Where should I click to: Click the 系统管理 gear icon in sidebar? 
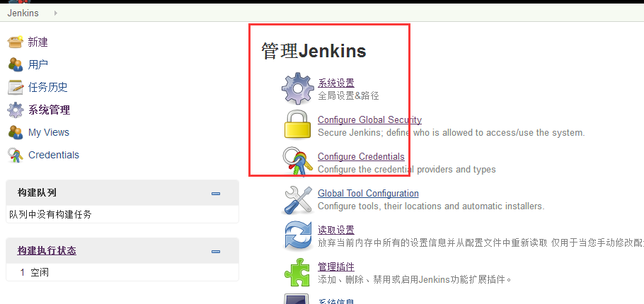pyautogui.click(x=15, y=110)
